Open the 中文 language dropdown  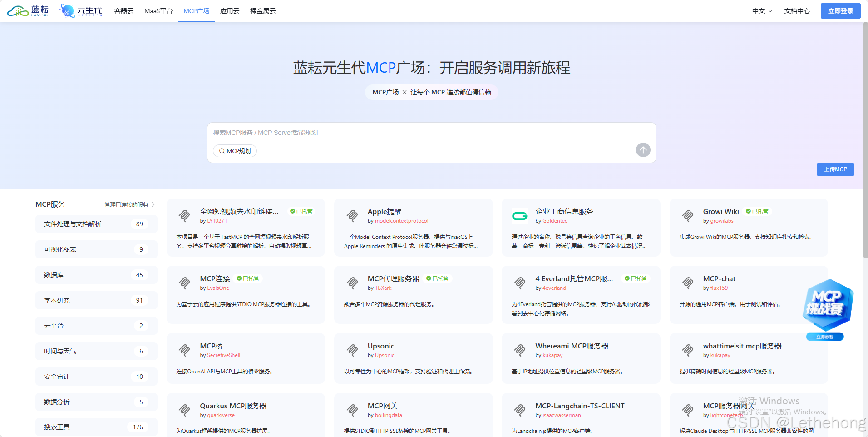point(762,11)
